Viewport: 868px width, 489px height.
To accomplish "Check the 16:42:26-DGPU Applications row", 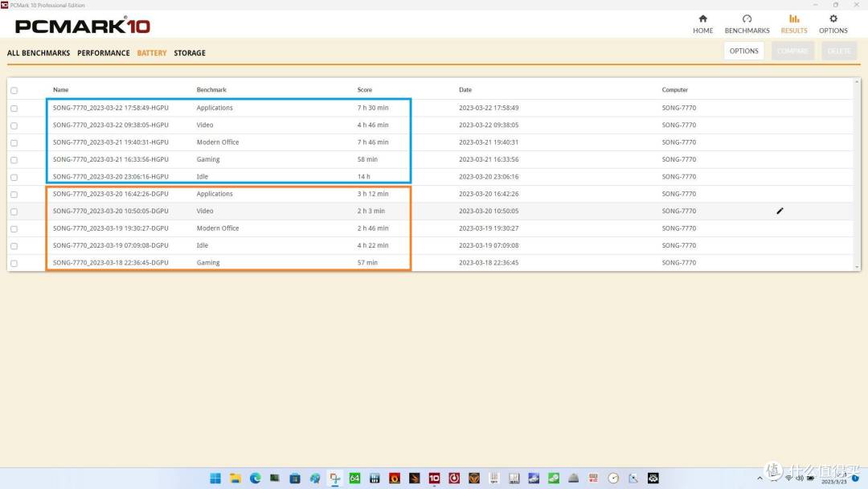I will pyautogui.click(x=14, y=195).
